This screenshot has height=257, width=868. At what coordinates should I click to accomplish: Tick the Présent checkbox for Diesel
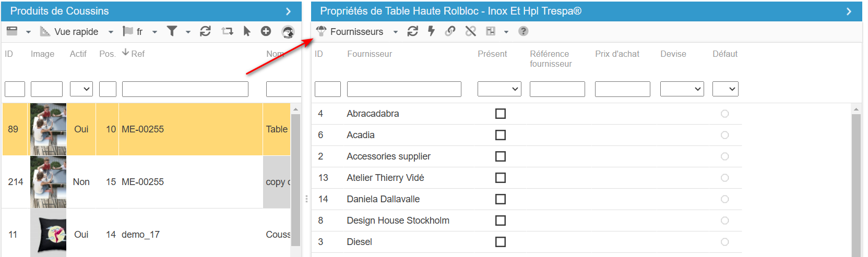[x=500, y=242]
